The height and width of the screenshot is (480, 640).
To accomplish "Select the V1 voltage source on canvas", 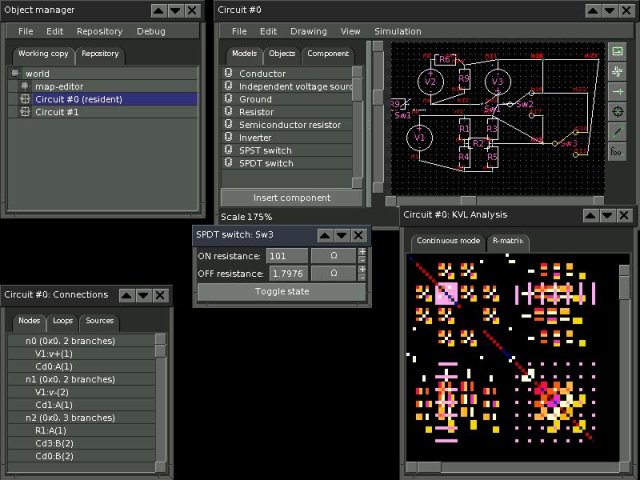I will 420,137.
